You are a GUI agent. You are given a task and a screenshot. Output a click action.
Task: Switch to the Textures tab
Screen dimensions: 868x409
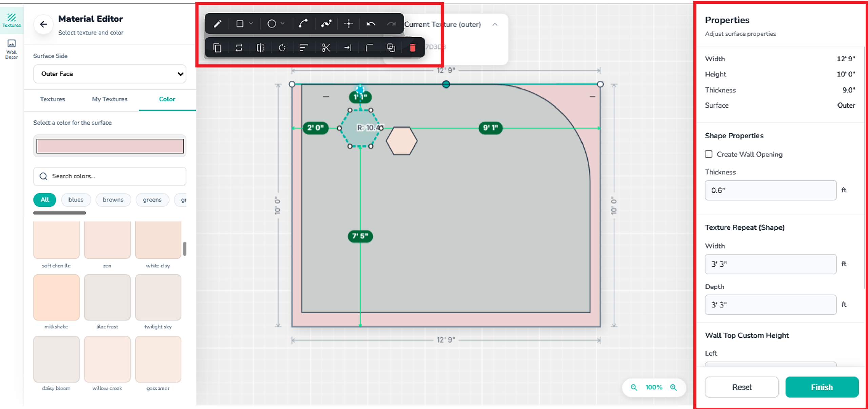click(53, 99)
